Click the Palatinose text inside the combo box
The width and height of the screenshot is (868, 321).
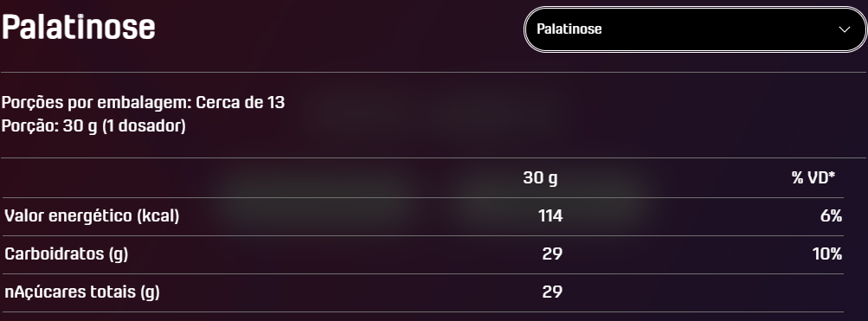(x=569, y=29)
